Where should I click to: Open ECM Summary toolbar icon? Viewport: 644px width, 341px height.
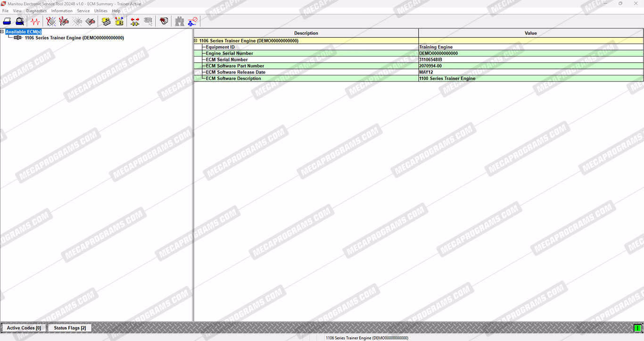tap(106, 21)
